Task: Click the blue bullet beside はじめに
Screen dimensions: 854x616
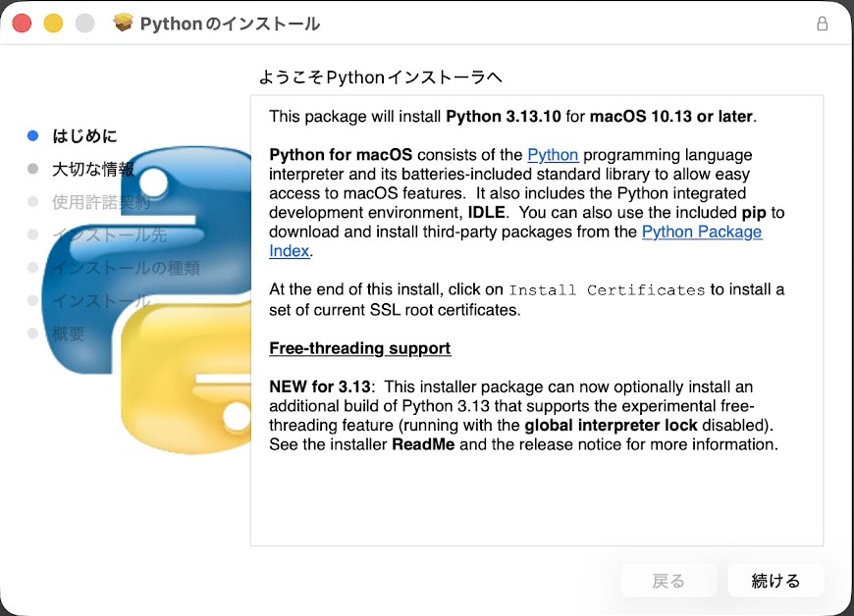Action: tap(33, 136)
